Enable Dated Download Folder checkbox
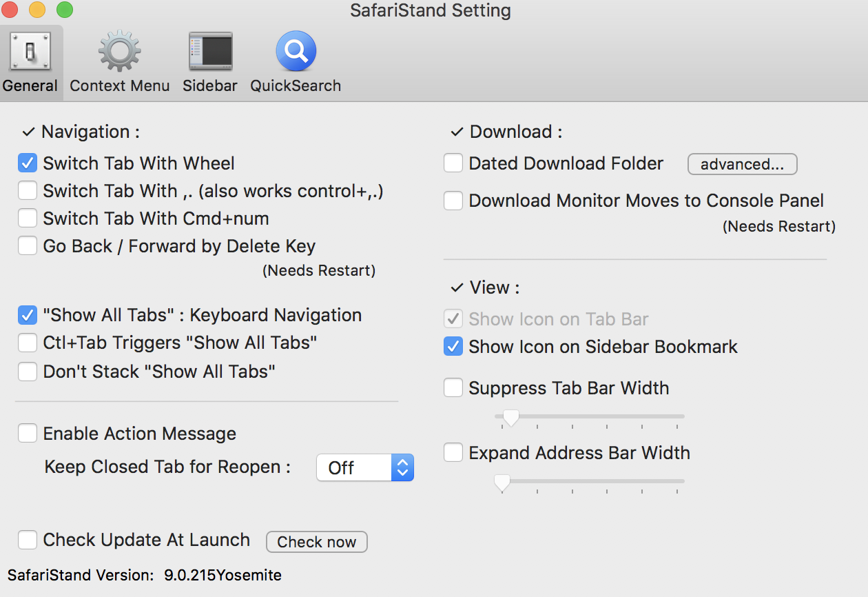Viewport: 868px width, 597px height. [453, 163]
